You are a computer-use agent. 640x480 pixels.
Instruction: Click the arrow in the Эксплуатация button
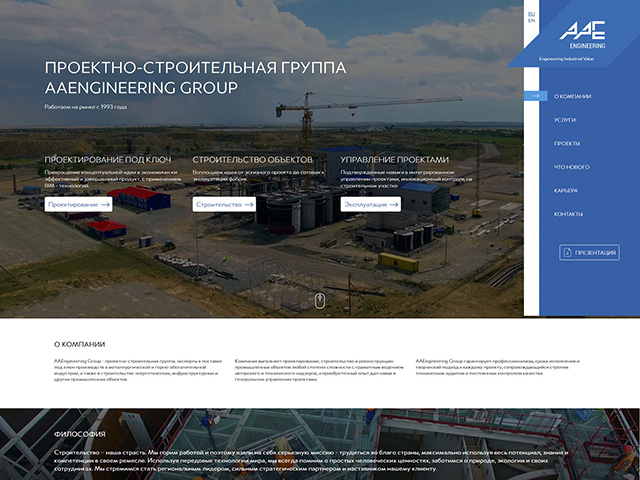(394, 204)
